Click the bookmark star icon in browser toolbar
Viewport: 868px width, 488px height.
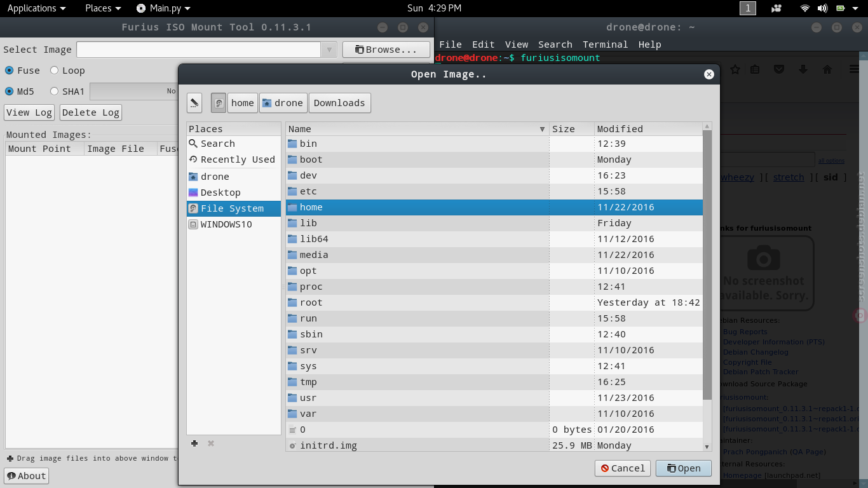pyautogui.click(x=735, y=69)
